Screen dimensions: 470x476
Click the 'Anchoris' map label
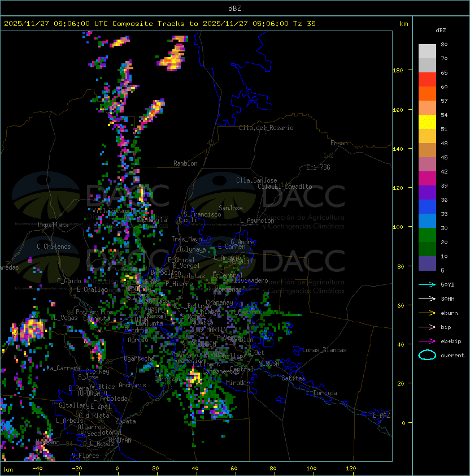[x=132, y=385]
